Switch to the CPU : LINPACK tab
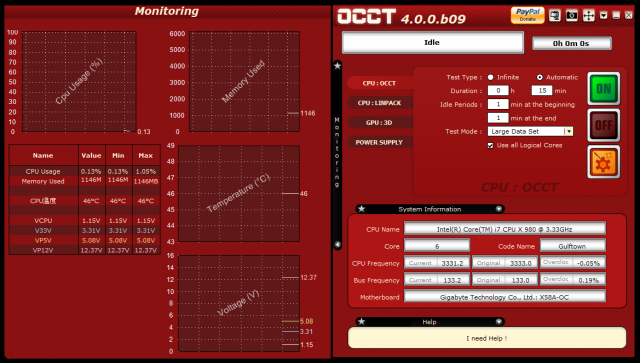Screen dimensions: 640x363 (379, 103)
